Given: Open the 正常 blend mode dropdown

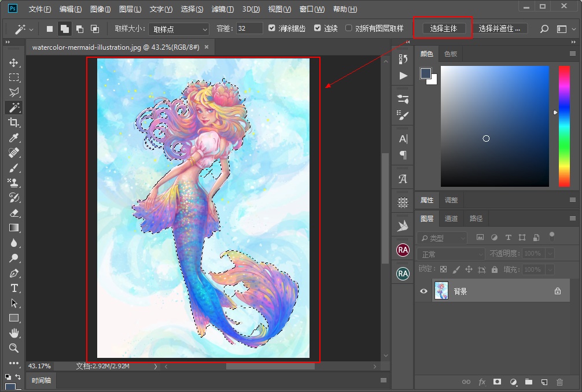Looking at the screenshot, I should 451,253.
